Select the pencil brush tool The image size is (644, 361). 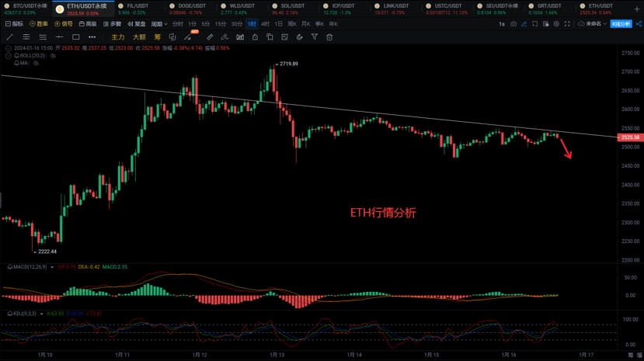[x=225, y=37]
